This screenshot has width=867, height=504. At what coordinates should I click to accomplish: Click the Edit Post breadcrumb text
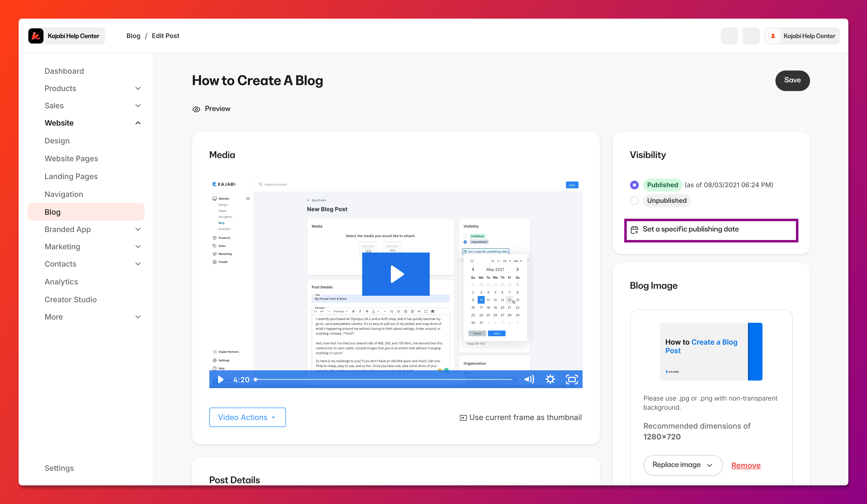[x=166, y=36]
